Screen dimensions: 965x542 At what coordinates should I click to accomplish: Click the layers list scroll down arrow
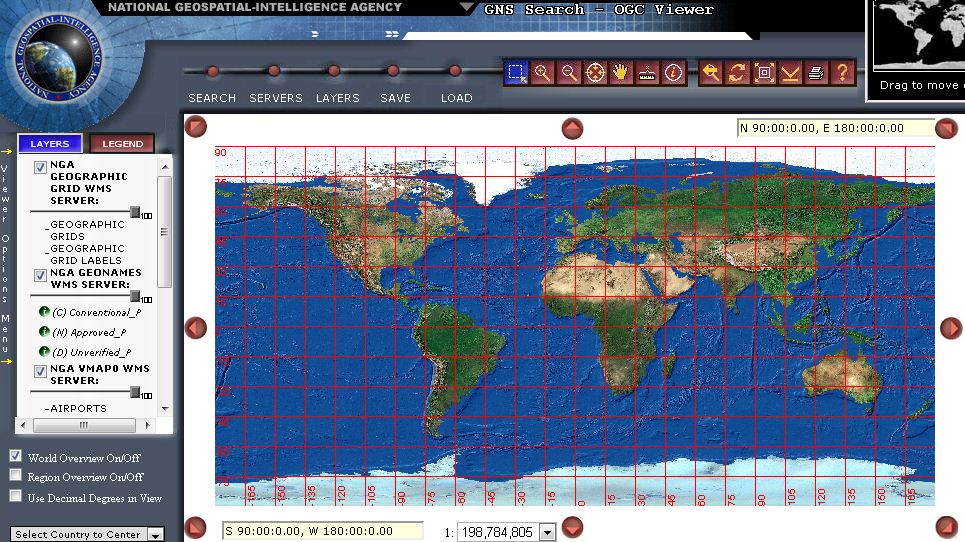(x=165, y=408)
